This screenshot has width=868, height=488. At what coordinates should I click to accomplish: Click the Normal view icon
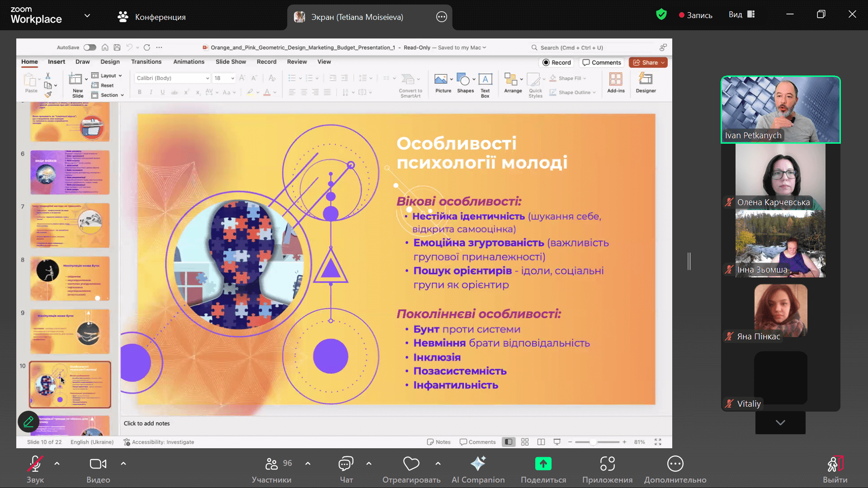509,442
